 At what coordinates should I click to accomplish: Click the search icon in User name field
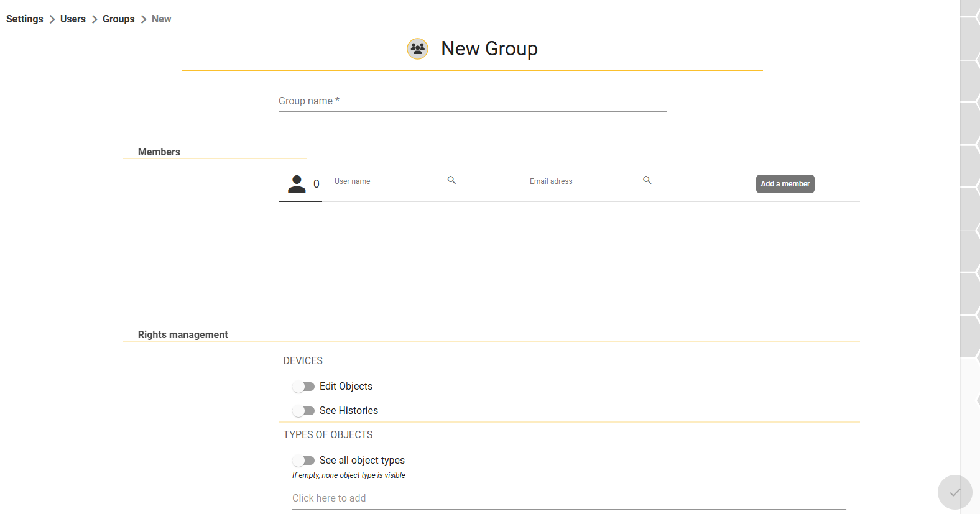pyautogui.click(x=451, y=180)
